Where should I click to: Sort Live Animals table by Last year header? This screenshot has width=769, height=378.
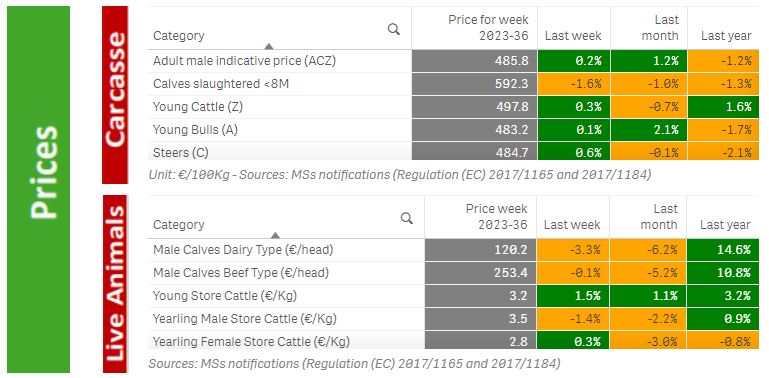coord(725,225)
